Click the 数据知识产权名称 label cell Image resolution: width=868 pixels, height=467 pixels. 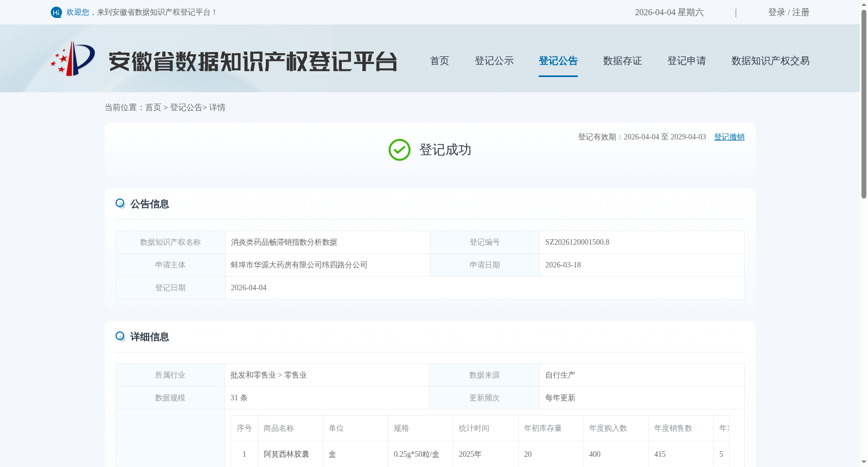[170, 242]
